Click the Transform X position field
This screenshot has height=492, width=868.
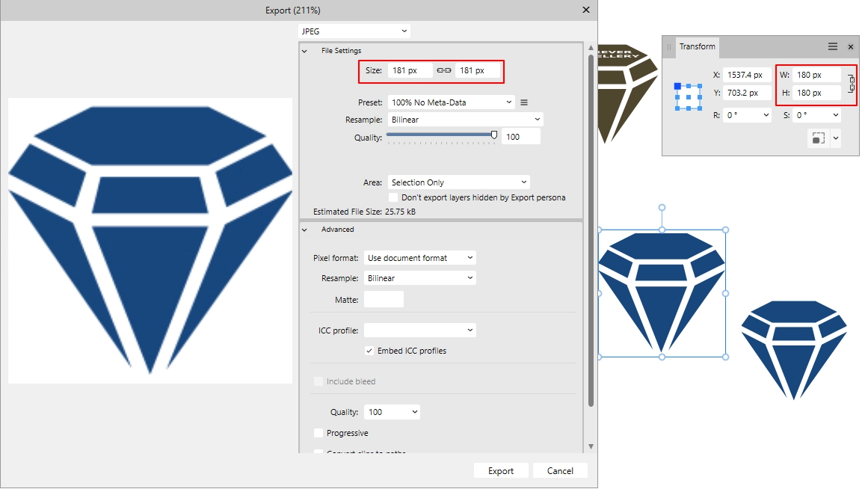pos(747,75)
